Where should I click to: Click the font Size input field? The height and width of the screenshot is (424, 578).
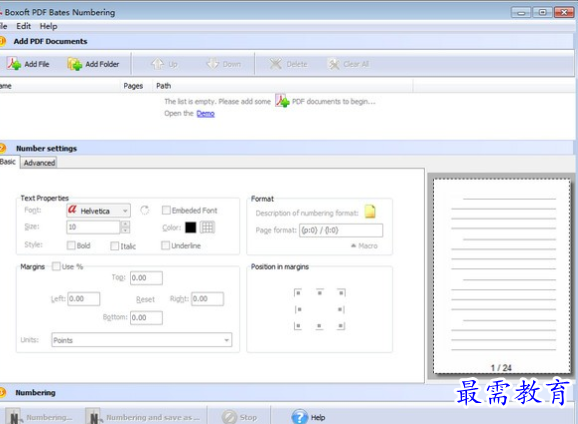[93, 227]
